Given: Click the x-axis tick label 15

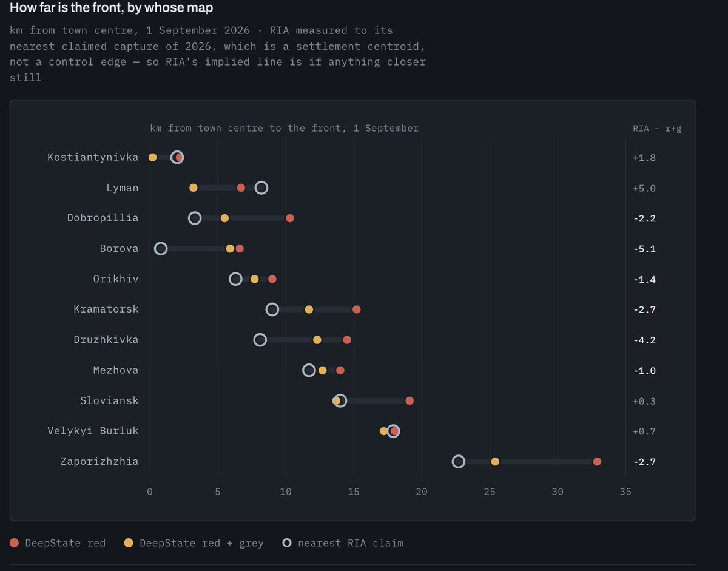Looking at the screenshot, I should click(354, 492).
